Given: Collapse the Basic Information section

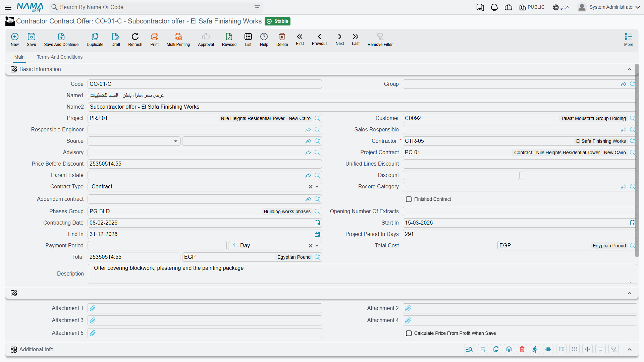Looking at the screenshot, I should (x=630, y=69).
